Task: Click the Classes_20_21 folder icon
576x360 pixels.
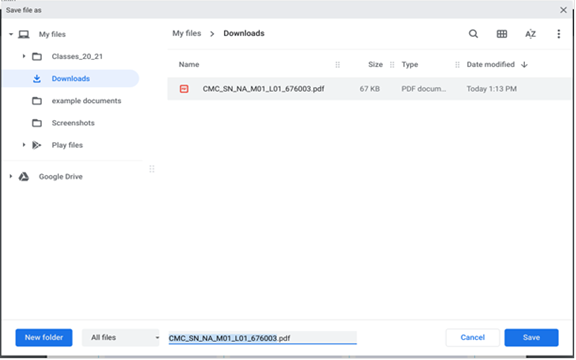Action: coord(37,57)
